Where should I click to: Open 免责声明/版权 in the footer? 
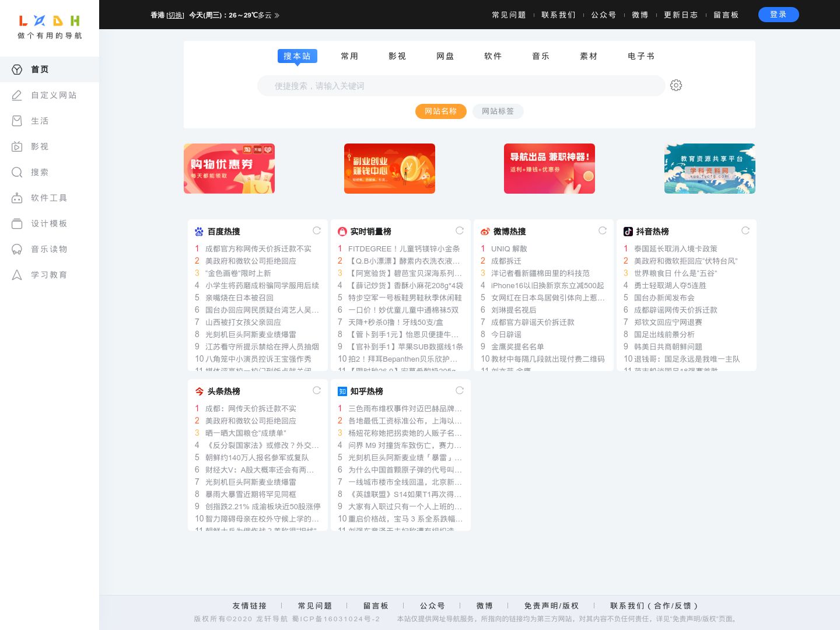click(x=551, y=606)
